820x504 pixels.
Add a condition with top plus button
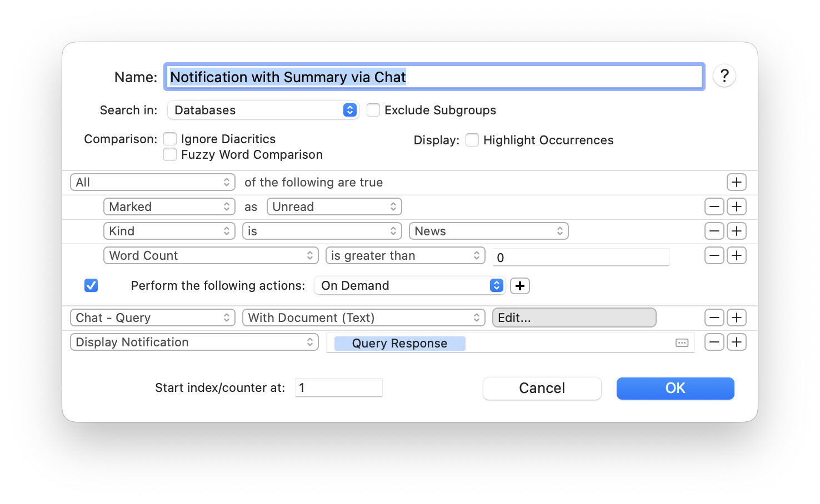click(x=736, y=182)
